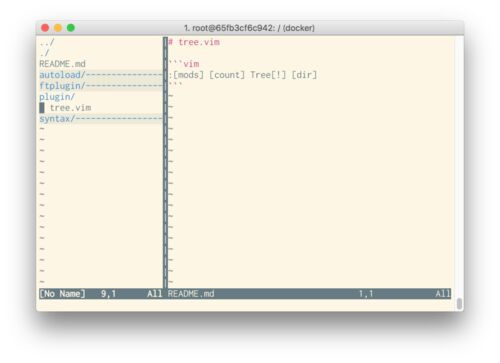Click the ':[mods] [count] Tree[!] [dir]' line
This screenshot has height=363, width=500.
click(242, 75)
